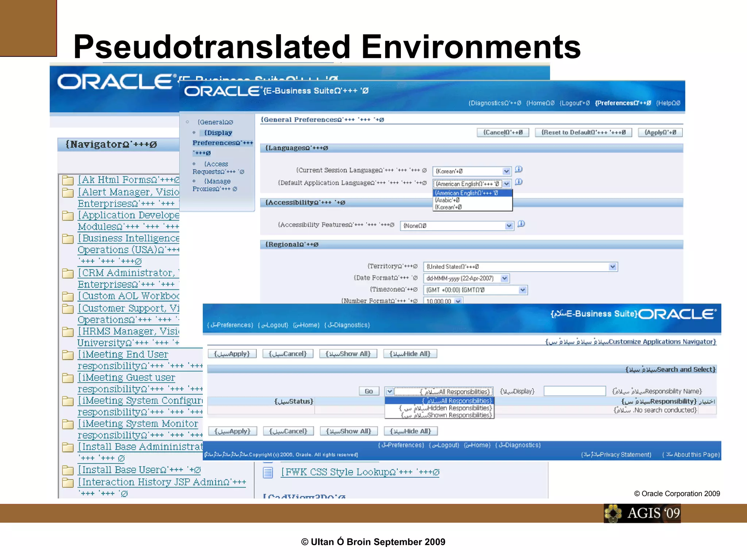Click document icon beside FWK CSS Style Lookup
The width and height of the screenshot is (747, 560).
[268, 472]
